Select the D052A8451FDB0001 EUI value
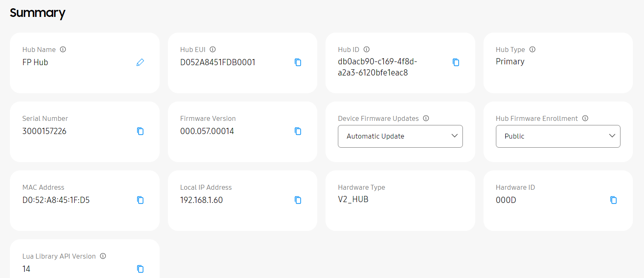The image size is (644, 278). [218, 62]
